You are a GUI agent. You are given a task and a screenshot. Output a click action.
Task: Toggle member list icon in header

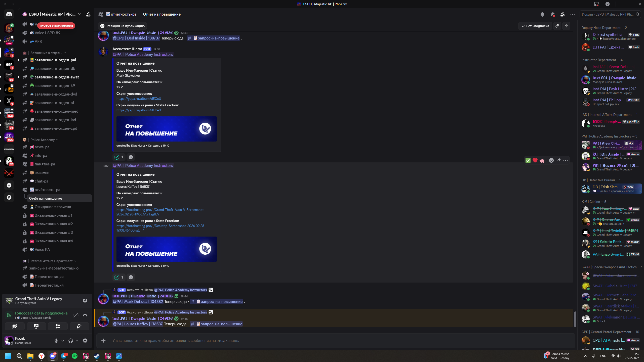click(x=562, y=14)
